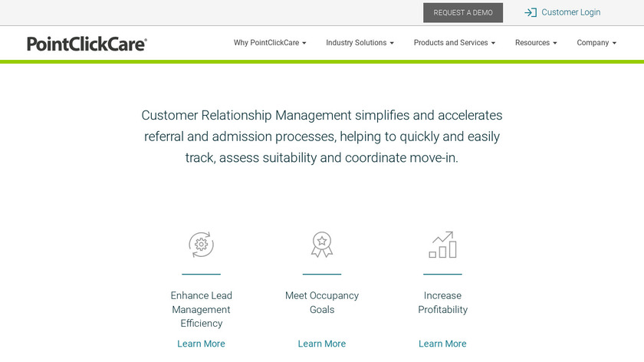Viewport: 644px width, 362px height.
Task: Click the Customer Relationship Management intro paragraph
Action: [x=322, y=137]
